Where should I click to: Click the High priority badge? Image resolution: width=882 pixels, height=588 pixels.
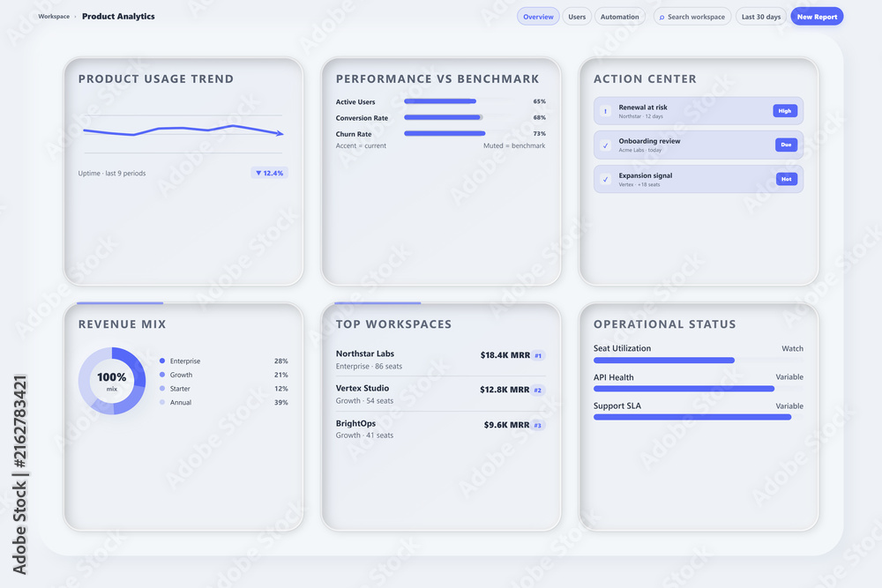[785, 111]
